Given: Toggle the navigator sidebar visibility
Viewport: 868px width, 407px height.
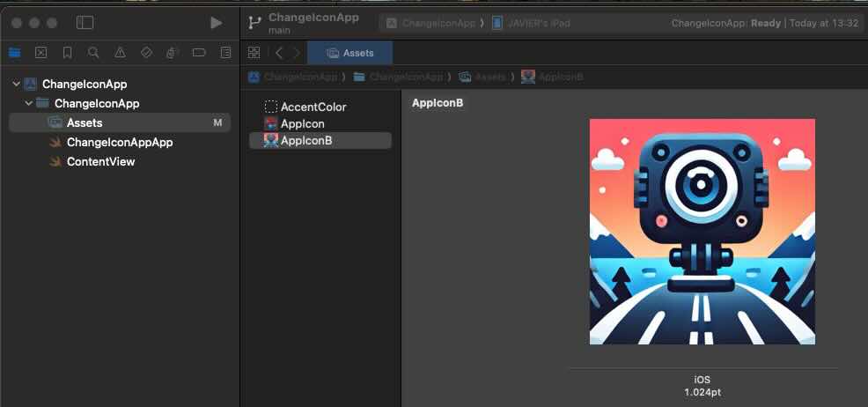Looking at the screenshot, I should (x=85, y=23).
